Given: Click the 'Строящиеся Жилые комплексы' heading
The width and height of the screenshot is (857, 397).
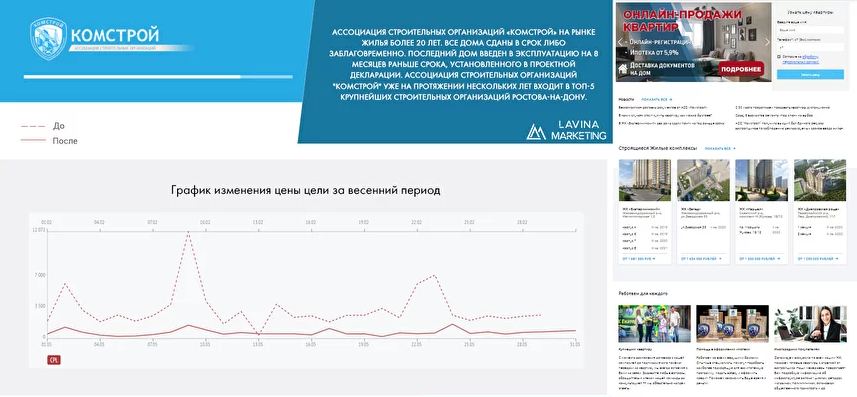Looking at the screenshot, I should click(x=658, y=148).
